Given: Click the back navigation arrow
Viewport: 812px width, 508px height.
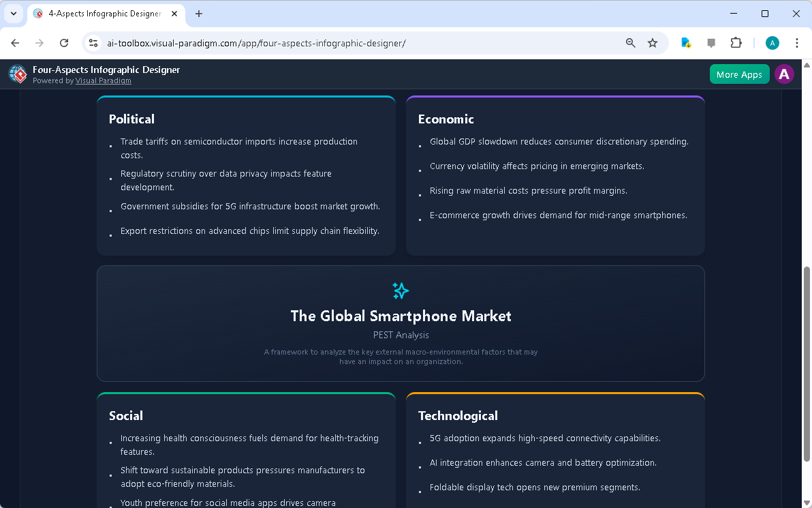Looking at the screenshot, I should (15, 42).
